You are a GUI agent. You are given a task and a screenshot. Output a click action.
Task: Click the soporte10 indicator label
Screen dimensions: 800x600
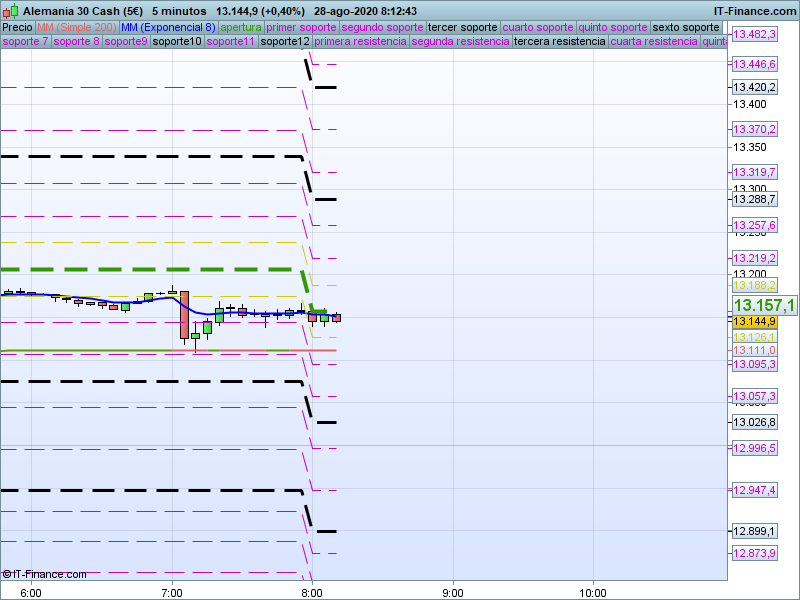click(x=177, y=42)
